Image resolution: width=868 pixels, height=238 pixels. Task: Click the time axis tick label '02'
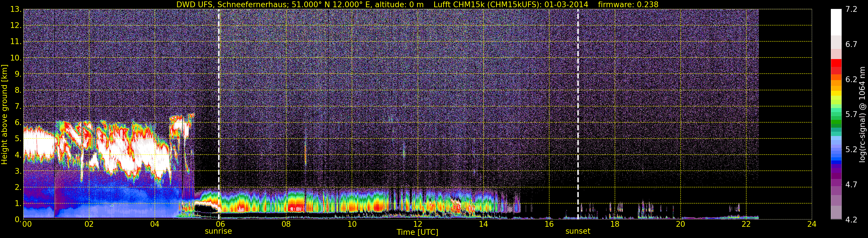click(89, 224)
